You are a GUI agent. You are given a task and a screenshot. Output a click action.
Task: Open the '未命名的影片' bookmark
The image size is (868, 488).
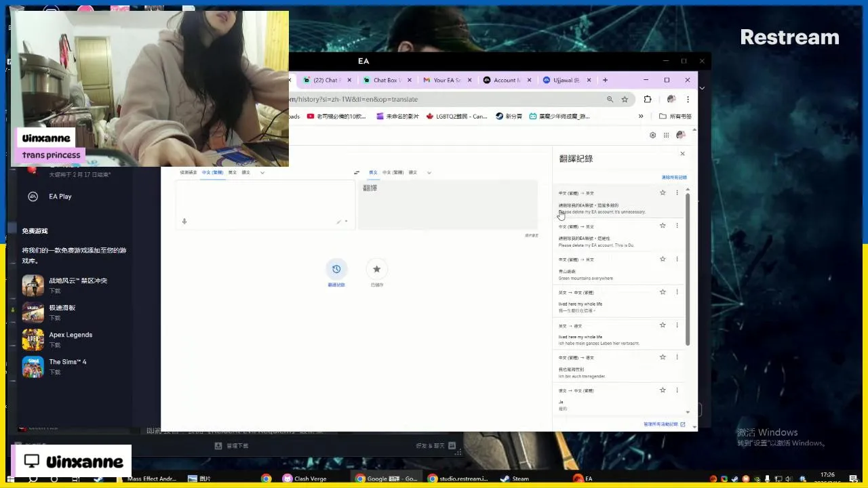point(399,116)
